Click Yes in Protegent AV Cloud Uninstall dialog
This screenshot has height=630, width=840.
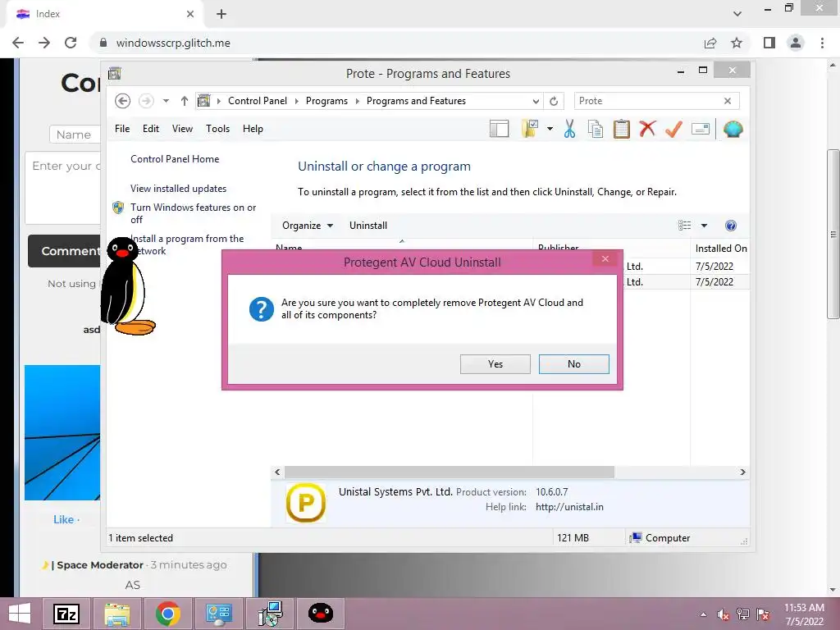(x=495, y=363)
